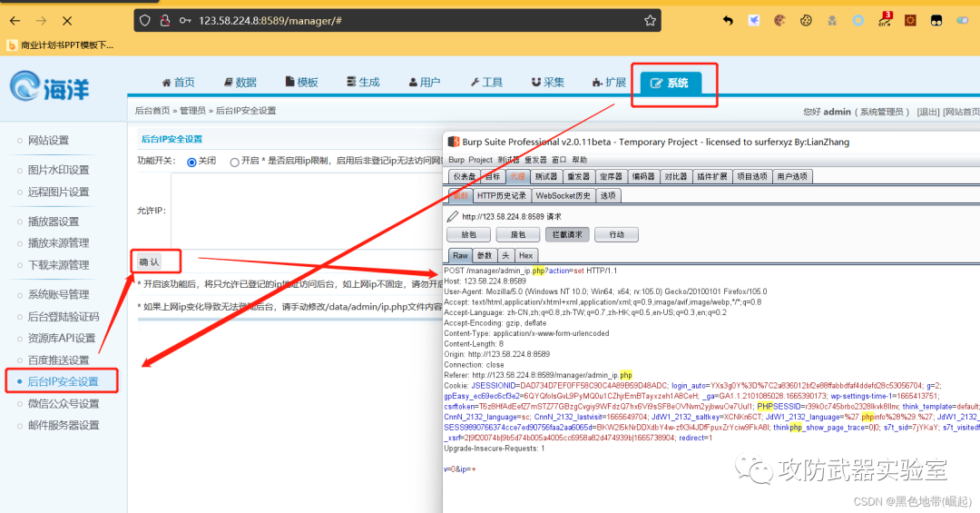Open the 首页 nav item
This screenshot has width=980, height=513.
(x=178, y=82)
